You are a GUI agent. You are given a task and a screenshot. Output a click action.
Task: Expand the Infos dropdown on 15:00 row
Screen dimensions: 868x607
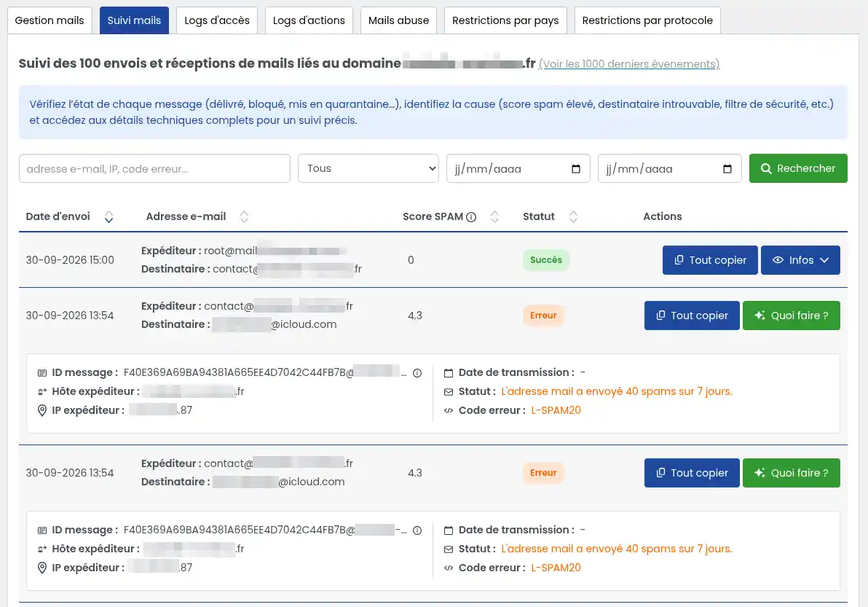point(800,260)
